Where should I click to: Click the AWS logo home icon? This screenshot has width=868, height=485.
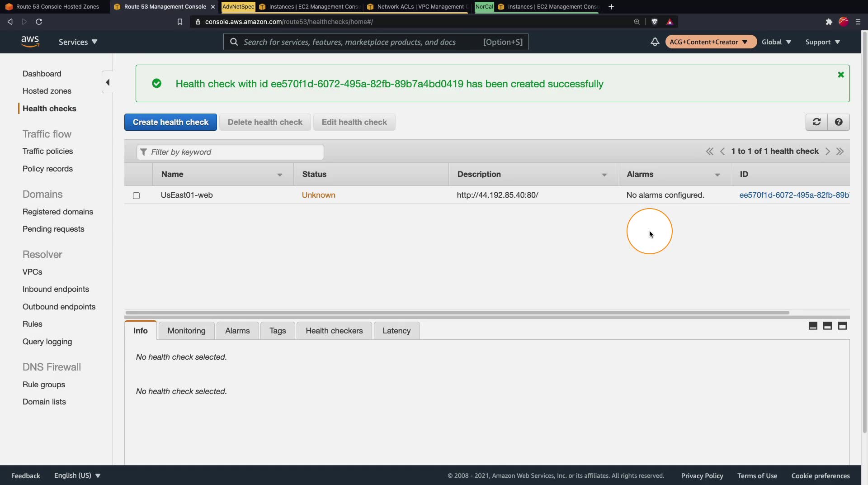30,41
